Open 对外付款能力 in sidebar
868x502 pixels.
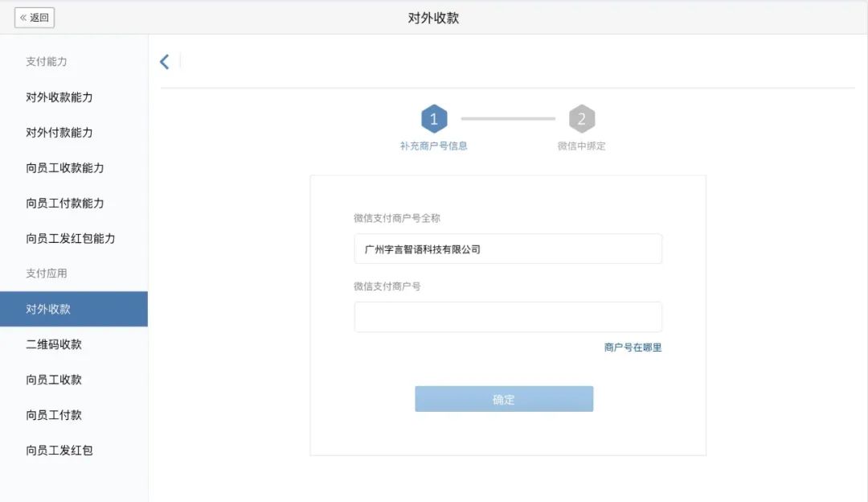click(59, 133)
